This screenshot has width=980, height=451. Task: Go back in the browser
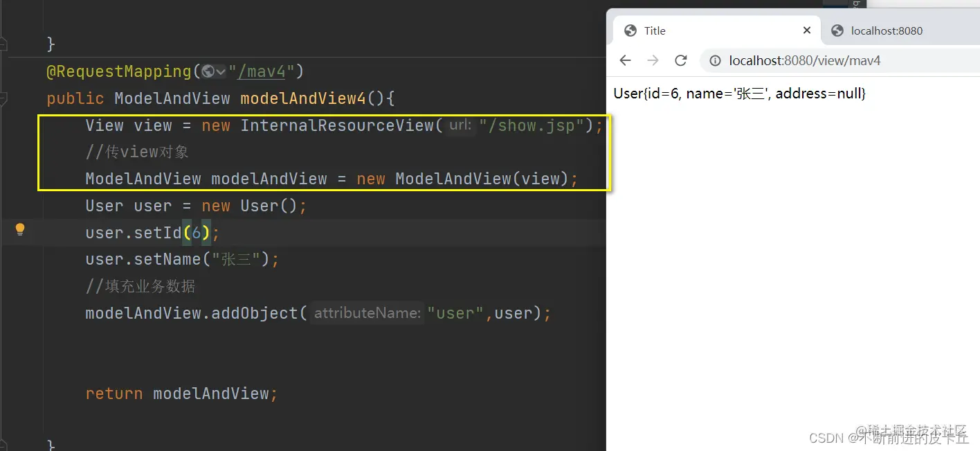pos(626,60)
